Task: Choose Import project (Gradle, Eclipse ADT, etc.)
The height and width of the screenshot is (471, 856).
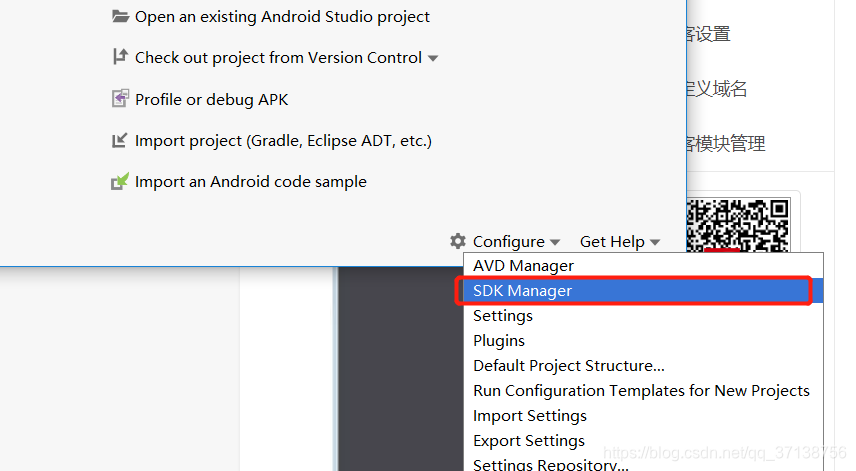Action: pos(283,141)
